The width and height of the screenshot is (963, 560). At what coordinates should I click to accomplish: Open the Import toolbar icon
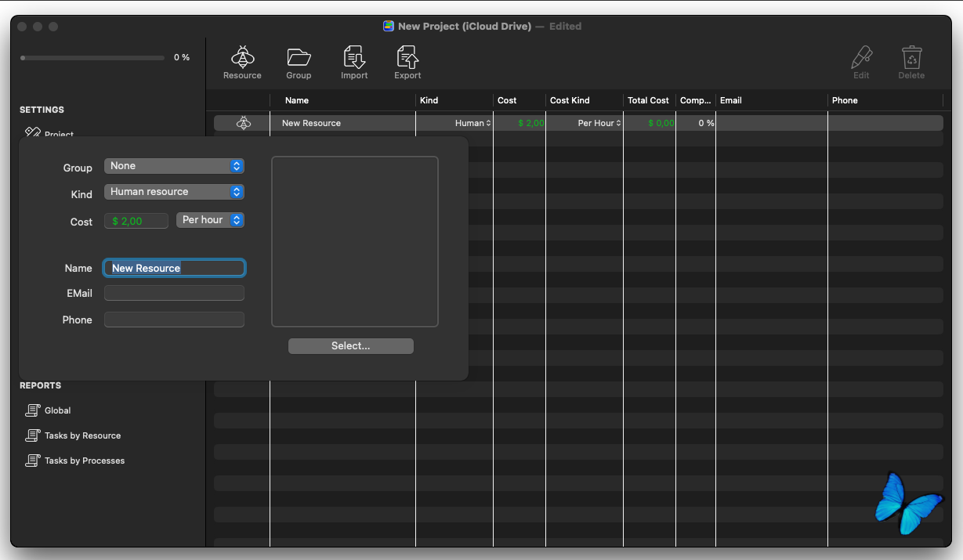tap(354, 63)
